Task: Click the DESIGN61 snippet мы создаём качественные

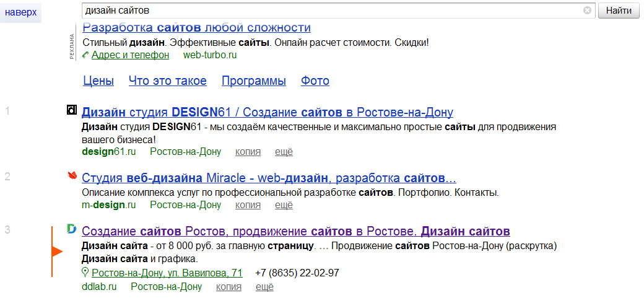Action: [319, 133]
